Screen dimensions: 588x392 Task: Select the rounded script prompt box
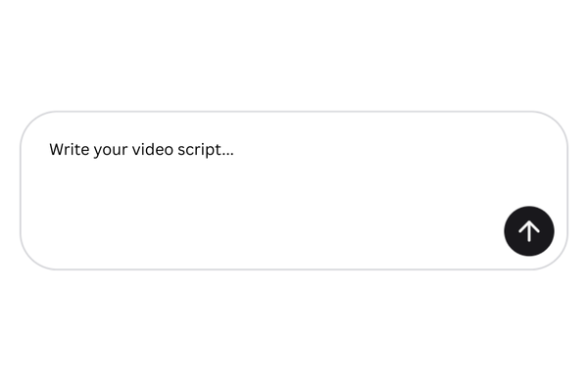click(x=274, y=191)
